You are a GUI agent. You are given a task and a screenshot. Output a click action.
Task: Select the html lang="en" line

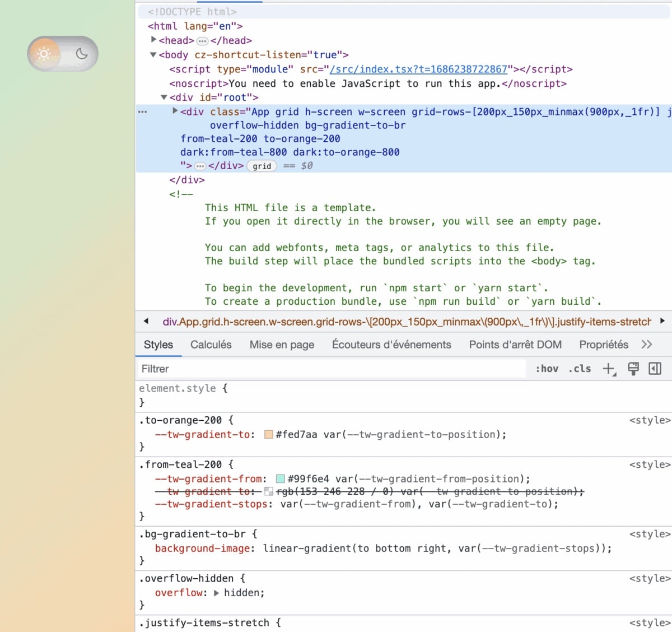(x=195, y=26)
